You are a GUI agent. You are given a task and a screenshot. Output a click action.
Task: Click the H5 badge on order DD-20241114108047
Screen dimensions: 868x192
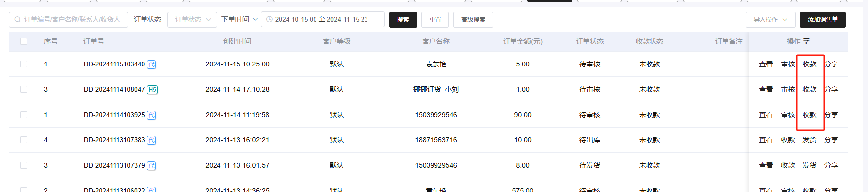point(152,90)
